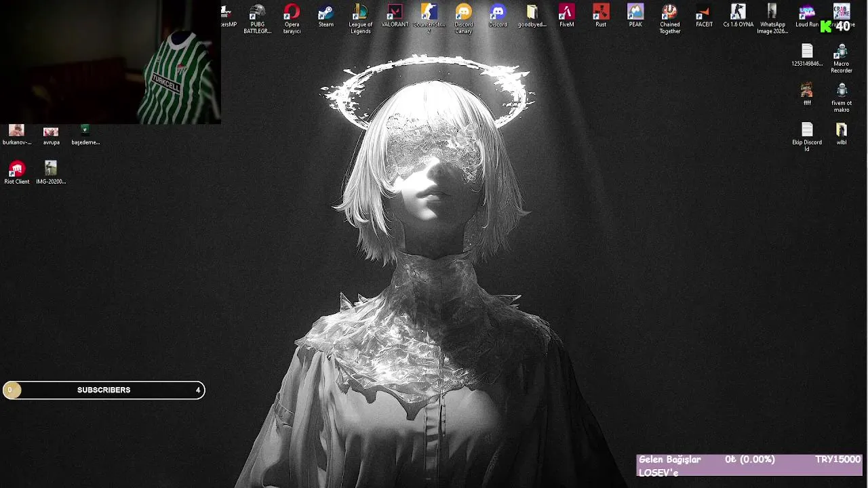Open the Macro Recorder shortcut
Viewport: 868px width, 488px height.
tap(842, 58)
